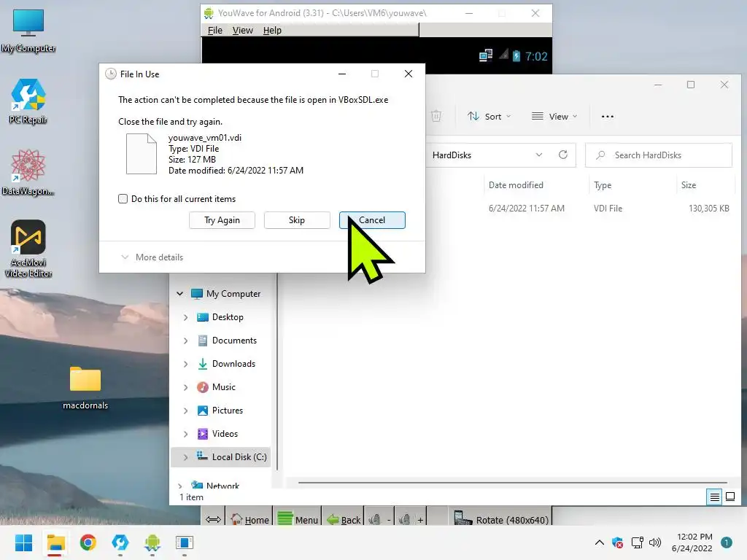Open the HardDisks address bar dropdown

coord(539,155)
